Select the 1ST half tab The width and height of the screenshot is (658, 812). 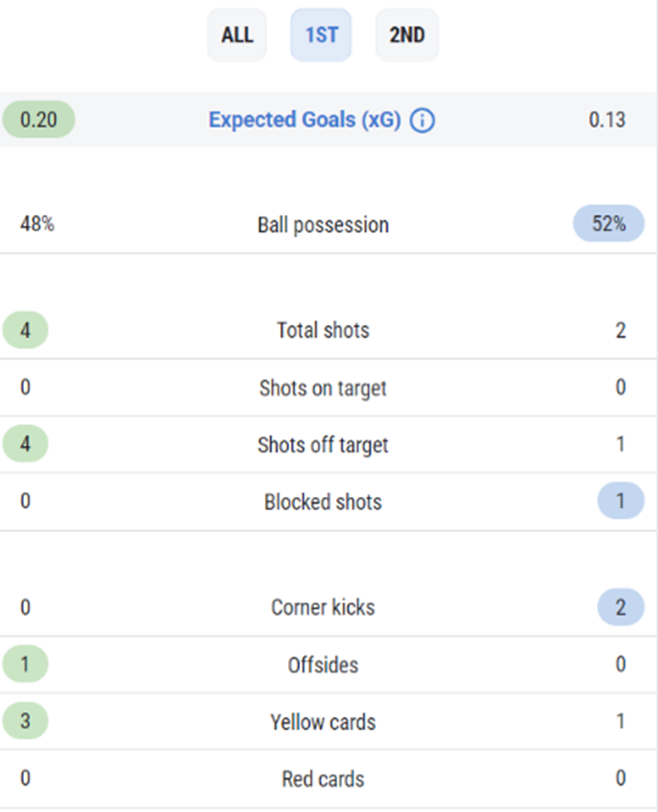coord(321,35)
